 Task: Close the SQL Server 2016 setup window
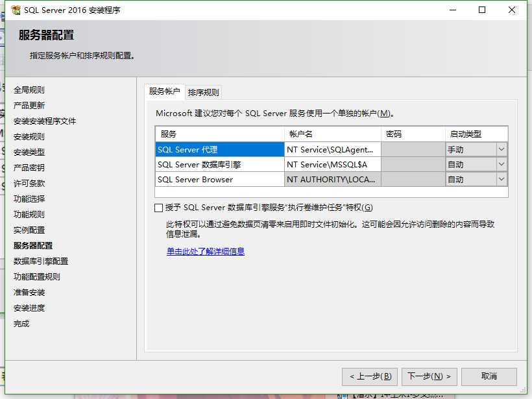512,10
